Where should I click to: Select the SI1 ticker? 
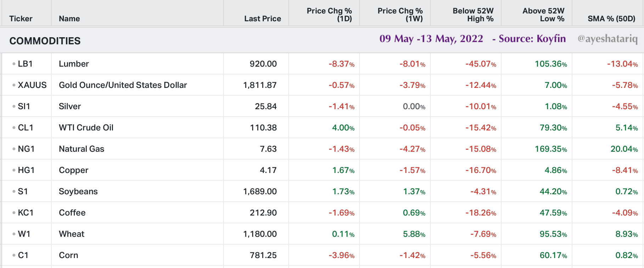point(24,106)
